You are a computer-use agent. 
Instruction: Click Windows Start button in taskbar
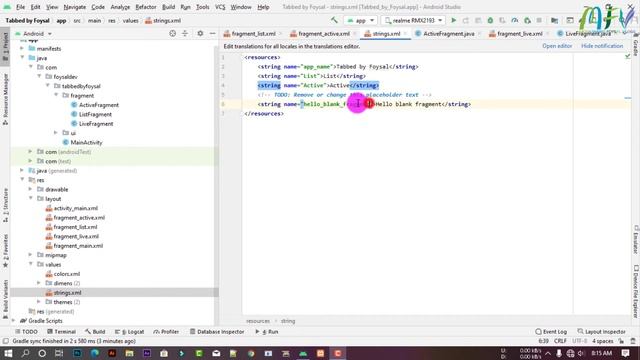tap(8, 353)
